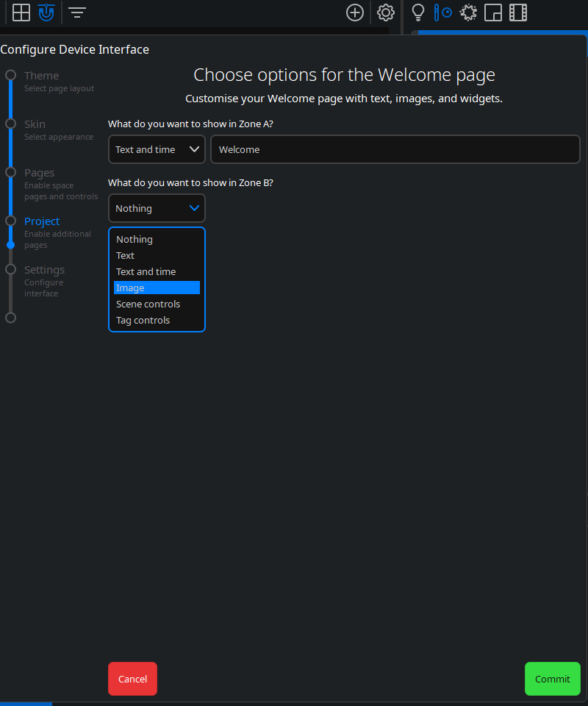Click the cog wheel icon near the filmstrip
Screen dimensions: 588x706
point(468,13)
